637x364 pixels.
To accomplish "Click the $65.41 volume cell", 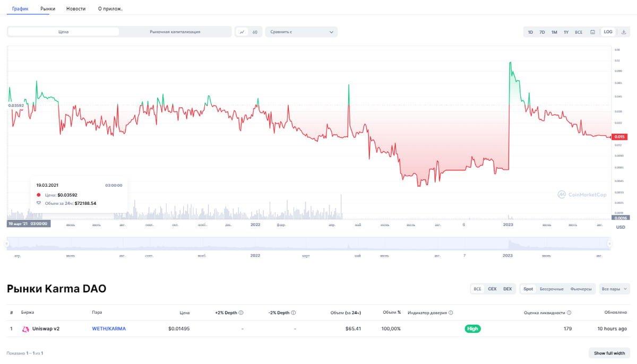I will (x=353, y=329).
